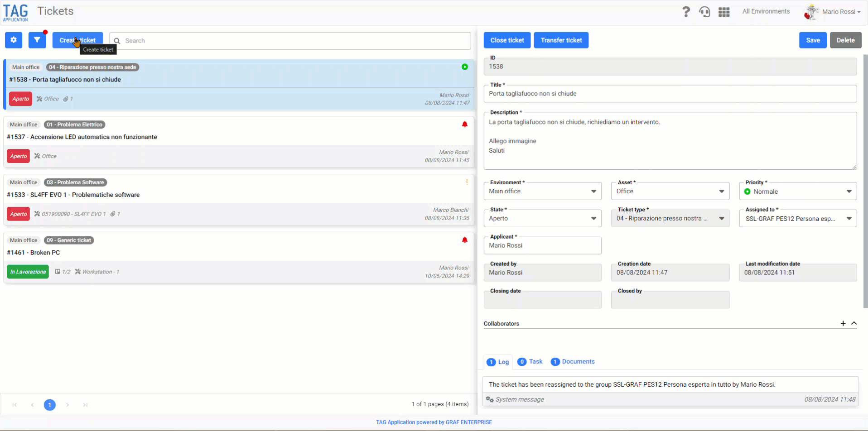Open the help question mark icon
The height and width of the screenshot is (431, 868).
click(x=686, y=12)
